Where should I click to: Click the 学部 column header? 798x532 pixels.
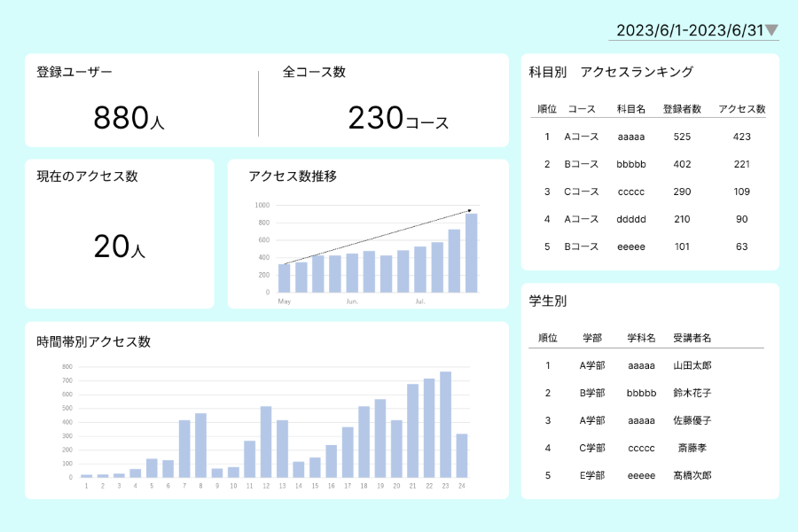(592, 338)
